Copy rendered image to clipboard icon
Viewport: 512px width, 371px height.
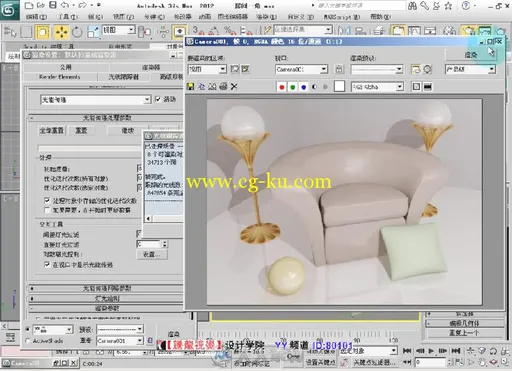pyautogui.click(x=201, y=87)
